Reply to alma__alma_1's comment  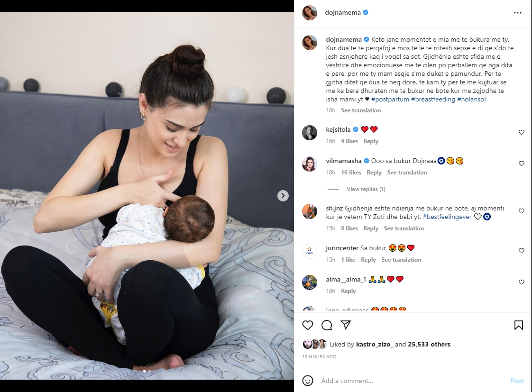348,291
